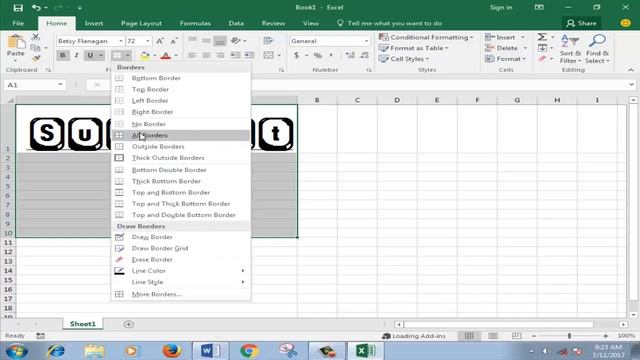Click the Decrease Decimal icon
The height and width of the screenshot is (360, 640).
pyautogui.click(x=364, y=55)
